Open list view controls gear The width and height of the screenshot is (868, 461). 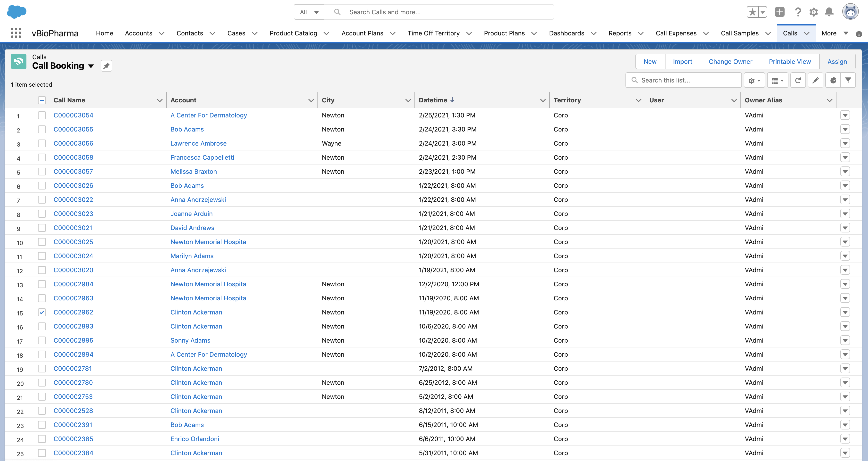(754, 81)
